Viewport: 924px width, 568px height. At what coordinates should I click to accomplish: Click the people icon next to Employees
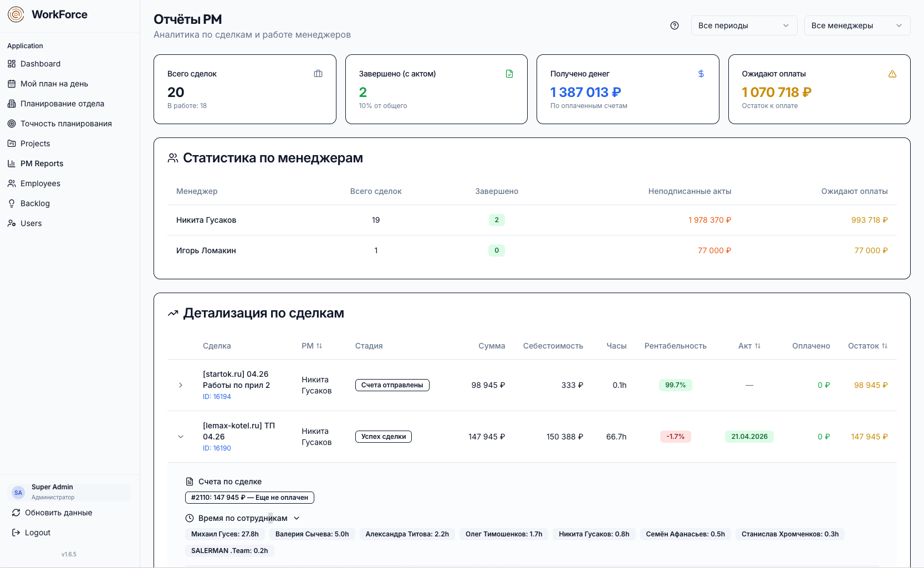(12, 183)
